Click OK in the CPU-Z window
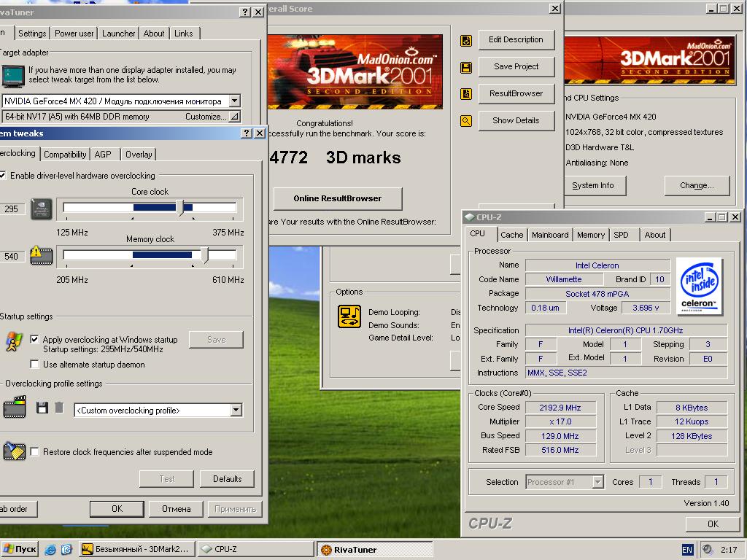Screen dimensions: 747x560 713,524
